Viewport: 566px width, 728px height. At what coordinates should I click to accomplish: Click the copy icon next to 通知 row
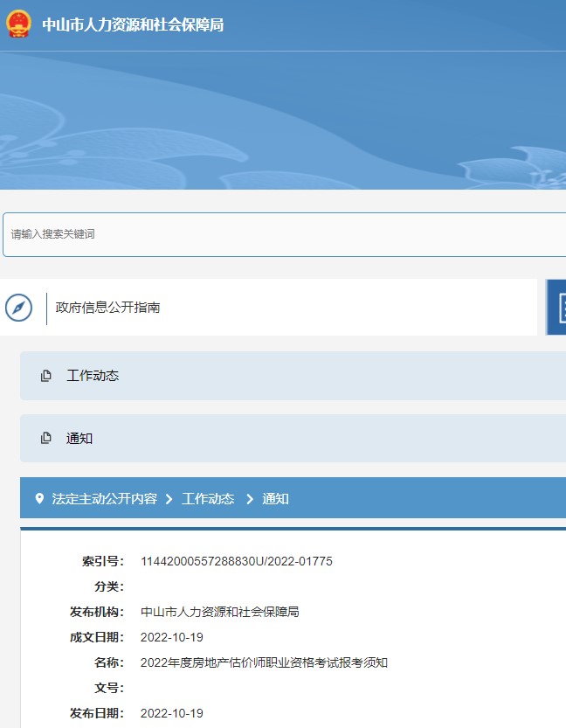[x=46, y=439]
